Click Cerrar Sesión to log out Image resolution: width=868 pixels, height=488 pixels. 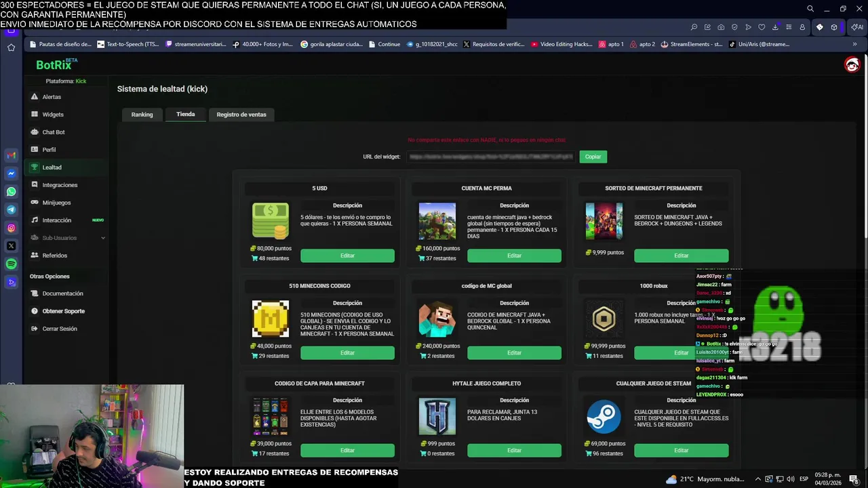(60, 329)
